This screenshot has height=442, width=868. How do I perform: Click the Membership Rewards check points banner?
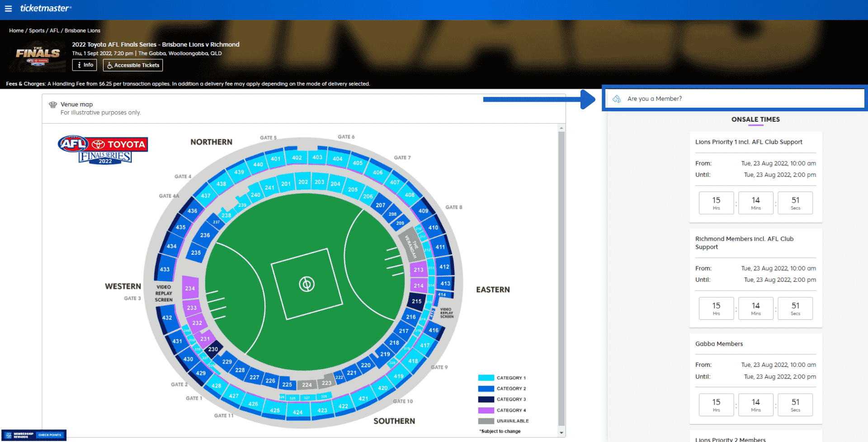34,435
